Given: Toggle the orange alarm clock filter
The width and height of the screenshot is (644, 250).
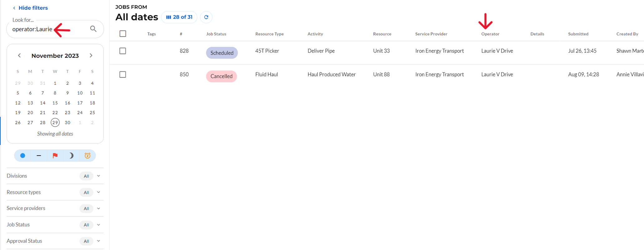Looking at the screenshot, I should click(x=88, y=156).
